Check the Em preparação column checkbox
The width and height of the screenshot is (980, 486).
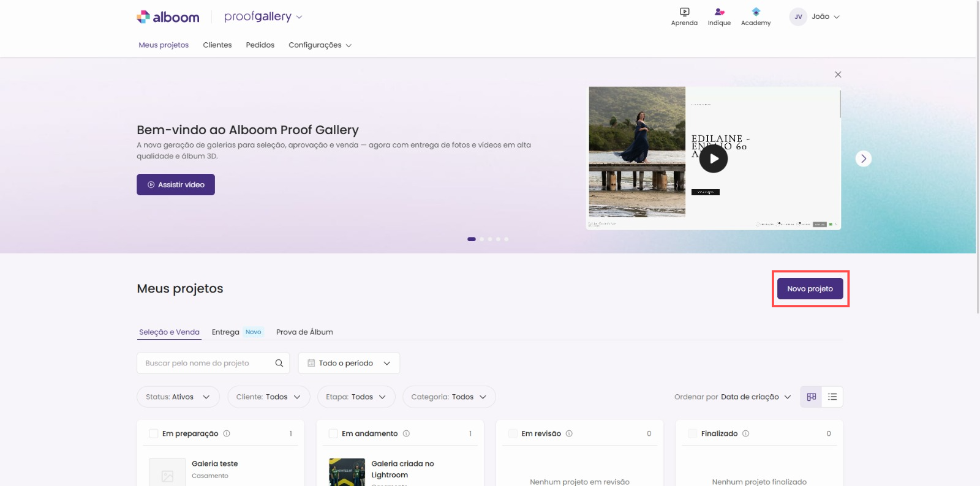pyautogui.click(x=154, y=433)
